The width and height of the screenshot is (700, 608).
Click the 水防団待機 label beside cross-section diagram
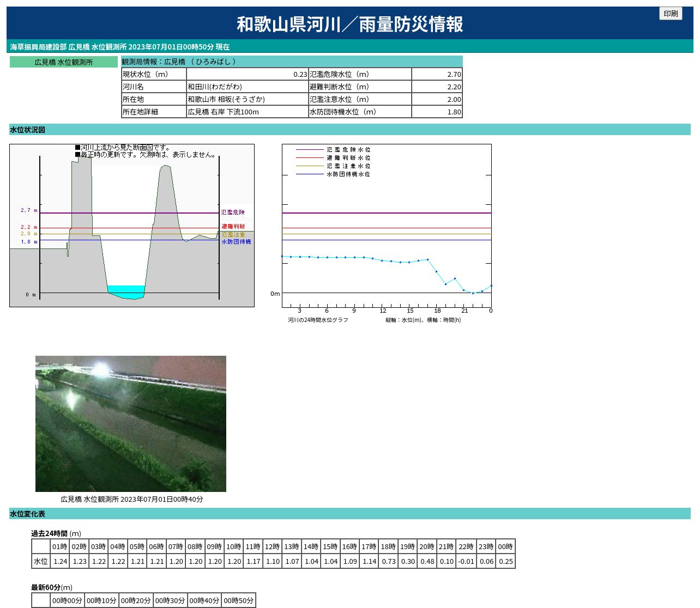(x=236, y=242)
